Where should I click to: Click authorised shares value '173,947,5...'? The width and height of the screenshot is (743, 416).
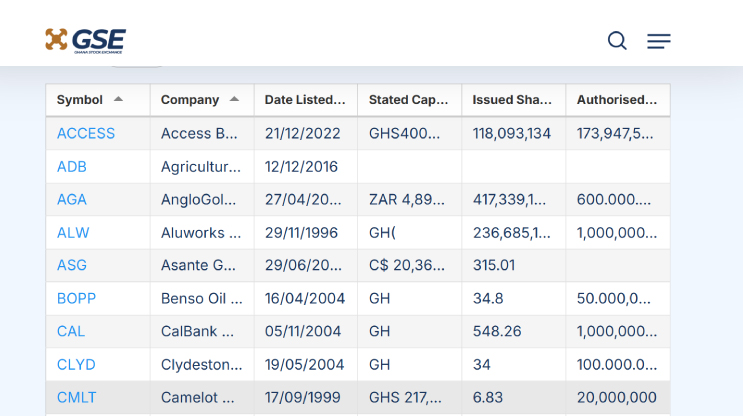[x=615, y=134]
